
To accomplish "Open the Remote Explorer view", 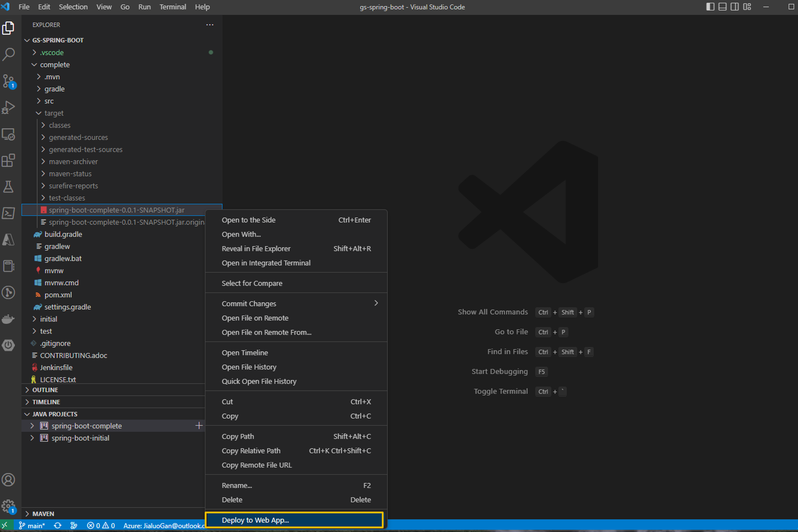I will point(8,134).
